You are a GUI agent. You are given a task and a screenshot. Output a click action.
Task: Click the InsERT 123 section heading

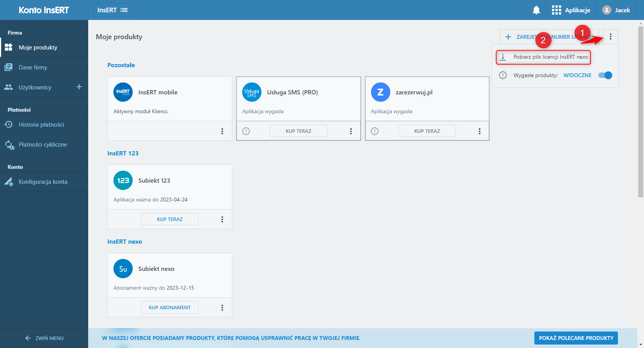click(123, 153)
